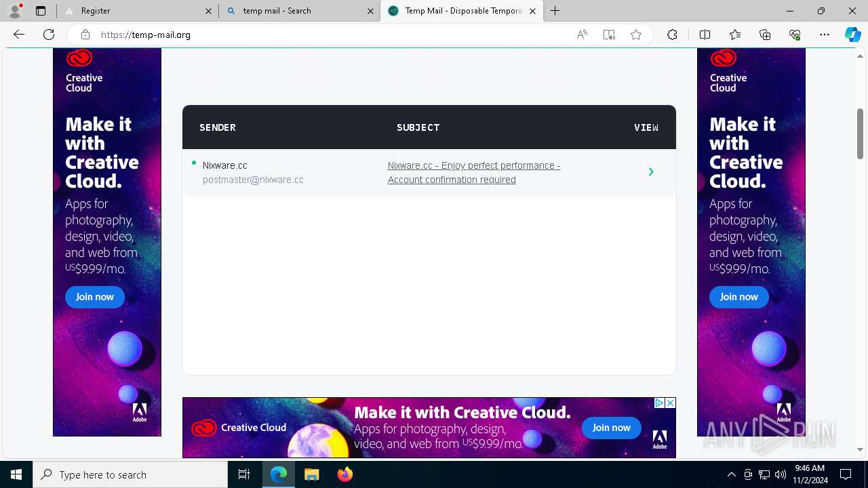Open AdChoices info on banner ad

659,403
